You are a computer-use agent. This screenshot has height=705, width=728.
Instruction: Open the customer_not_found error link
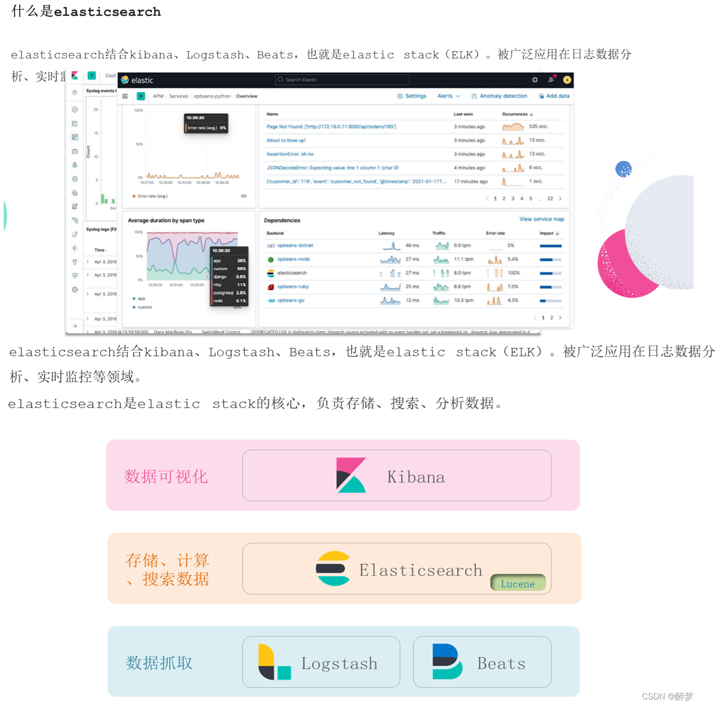pyautogui.click(x=356, y=182)
